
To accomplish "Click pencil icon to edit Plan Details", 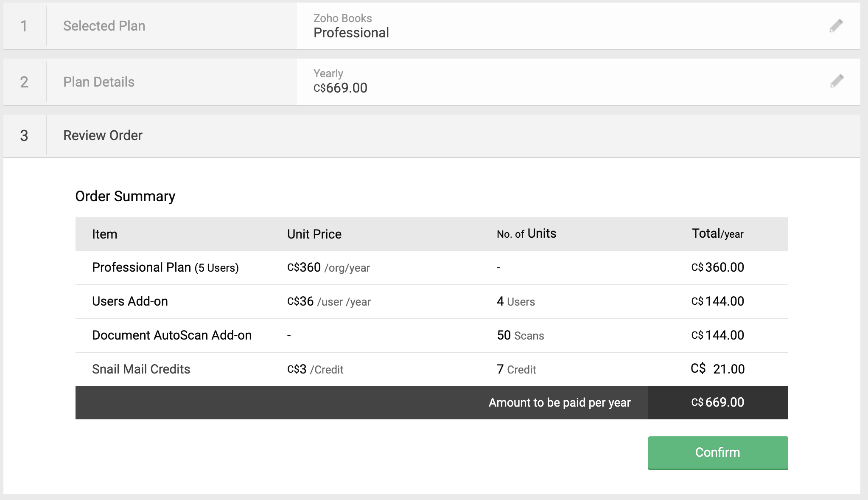I will click(837, 81).
